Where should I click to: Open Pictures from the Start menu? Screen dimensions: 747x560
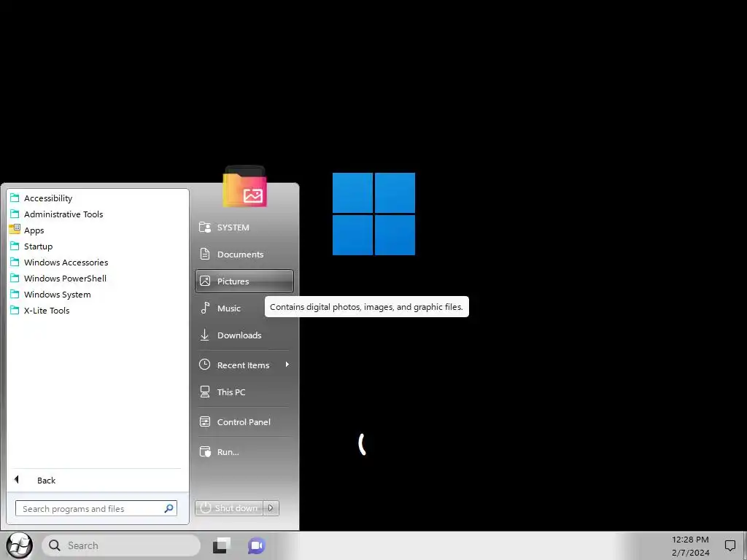pos(244,281)
